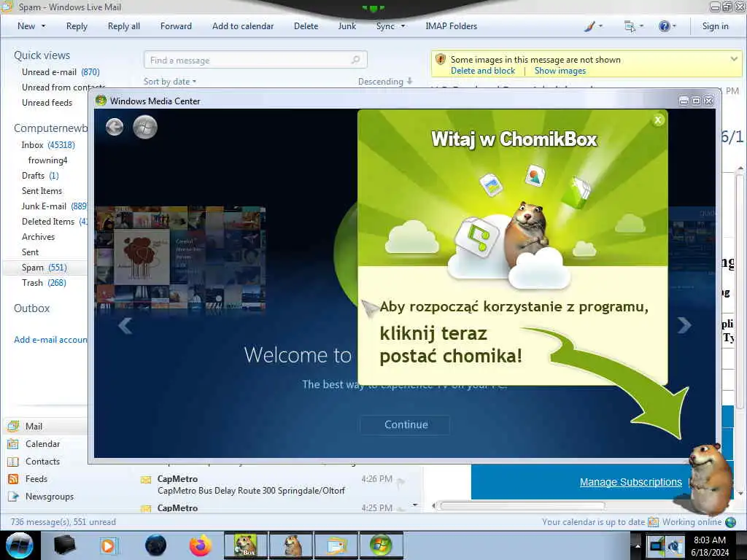This screenshot has width=747, height=560.
Task: Click Reply all in the toolbar
Action: tap(124, 26)
